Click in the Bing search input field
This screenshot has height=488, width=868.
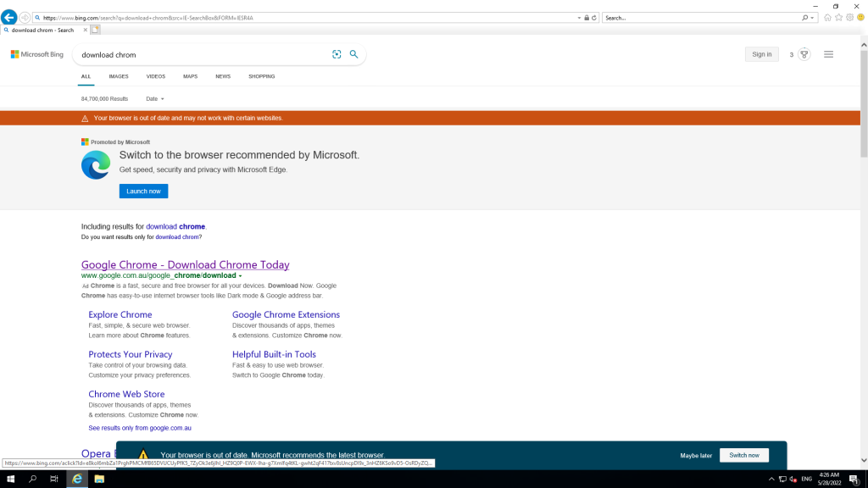(x=203, y=54)
